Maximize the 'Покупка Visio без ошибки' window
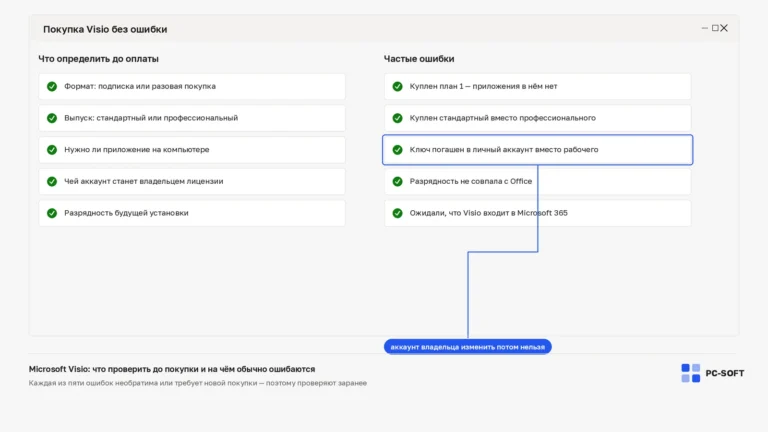 (715, 28)
